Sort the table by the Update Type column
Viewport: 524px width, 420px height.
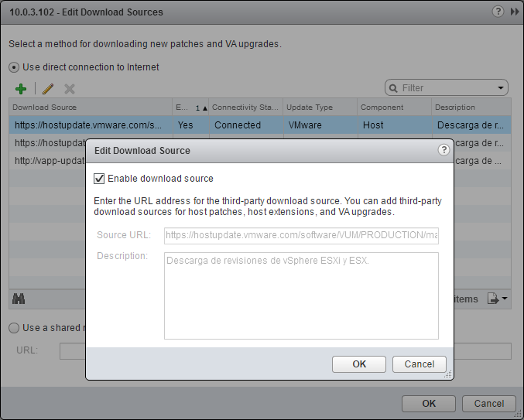[319, 108]
